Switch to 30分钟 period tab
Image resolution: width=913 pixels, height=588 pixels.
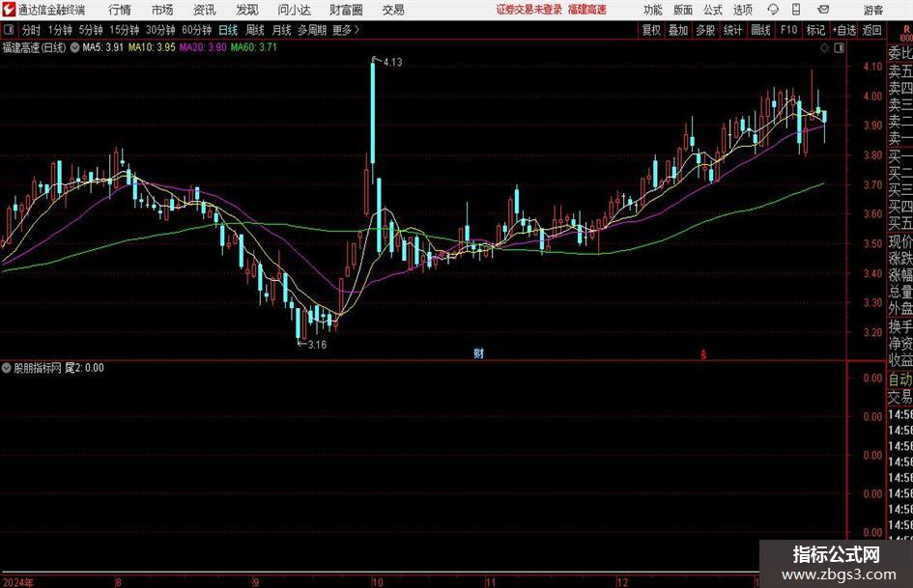point(160,30)
